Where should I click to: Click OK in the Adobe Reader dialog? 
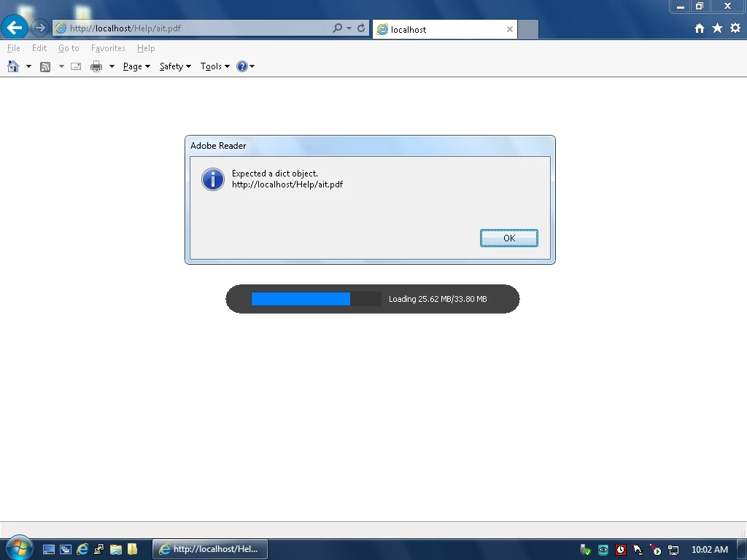click(508, 238)
